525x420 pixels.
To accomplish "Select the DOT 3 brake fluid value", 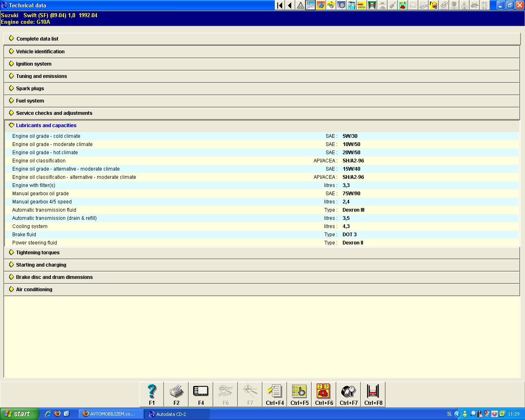I will pyautogui.click(x=349, y=235).
